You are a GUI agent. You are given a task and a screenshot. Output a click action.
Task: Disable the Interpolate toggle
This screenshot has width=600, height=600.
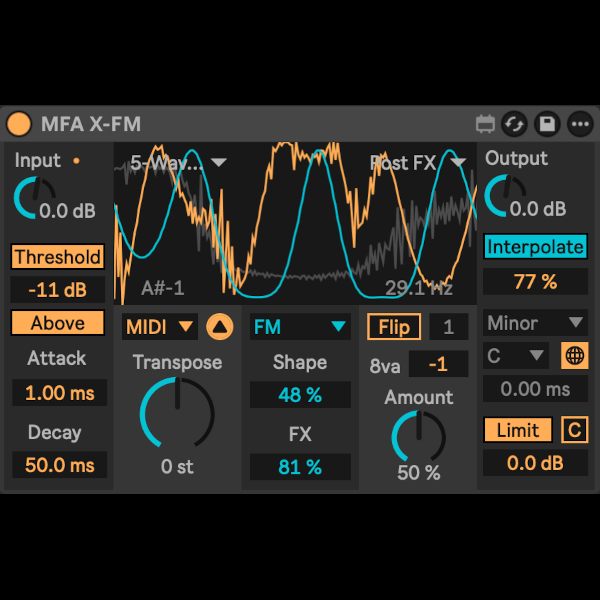[535, 247]
